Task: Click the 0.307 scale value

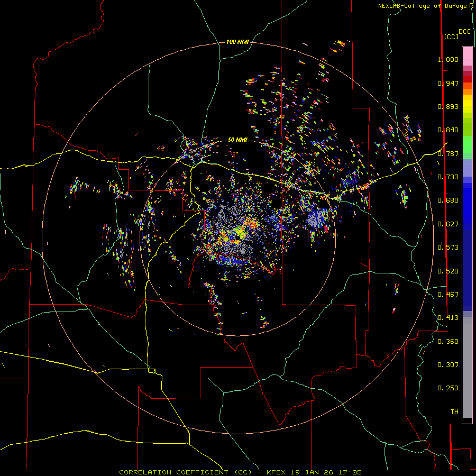Action: [x=448, y=365]
